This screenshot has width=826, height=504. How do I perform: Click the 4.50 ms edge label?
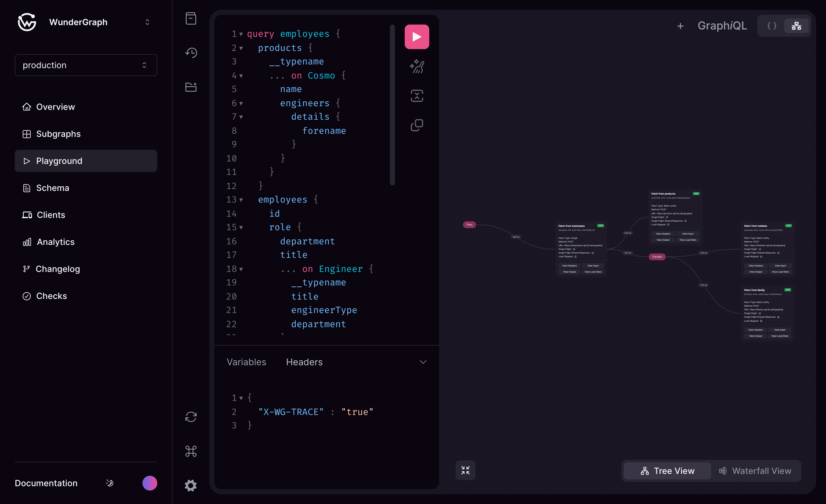[x=628, y=233]
